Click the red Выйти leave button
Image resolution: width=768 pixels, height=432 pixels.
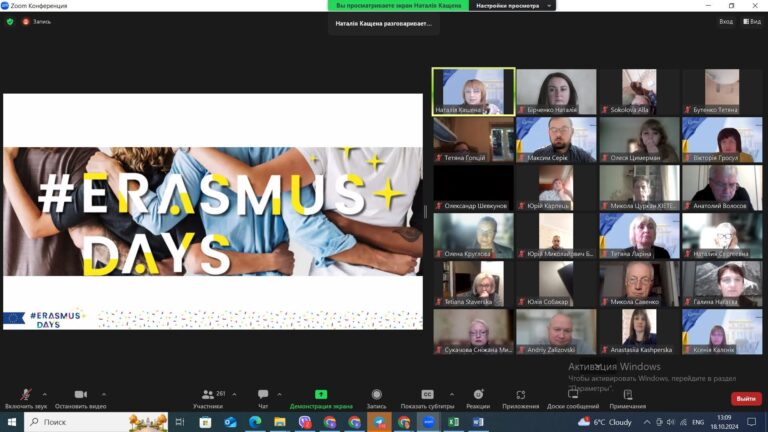(745, 398)
